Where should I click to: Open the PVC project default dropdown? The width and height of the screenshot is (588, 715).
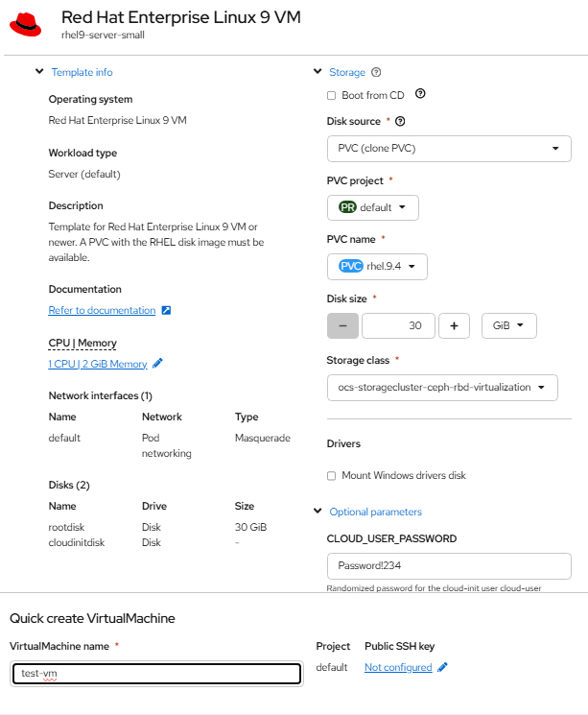pyautogui.click(x=373, y=207)
